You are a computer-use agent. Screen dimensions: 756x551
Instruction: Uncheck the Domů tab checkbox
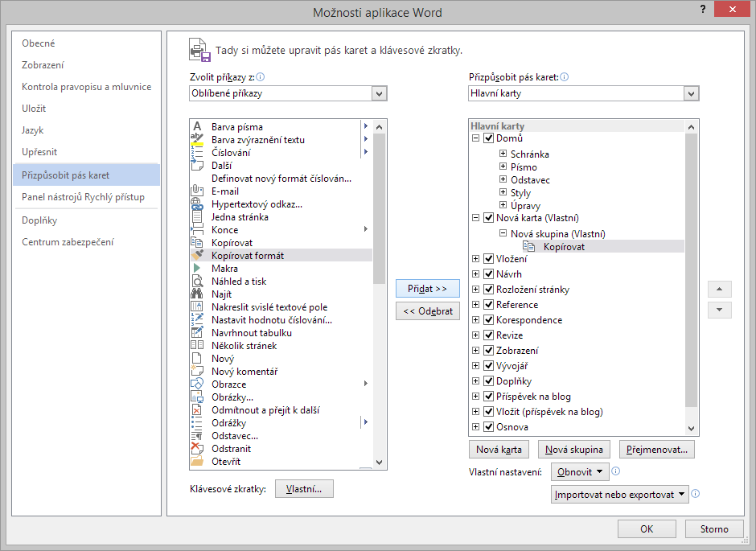click(488, 138)
